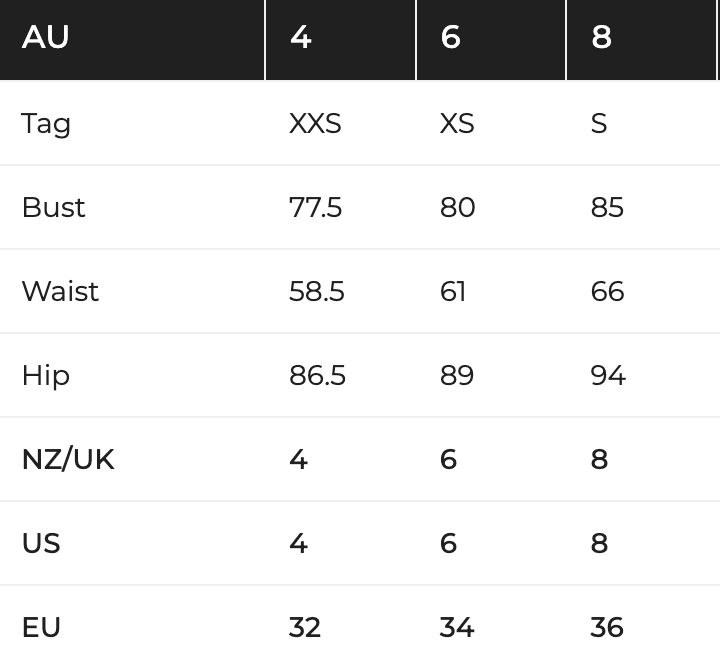Click the Tag row label
Image resolution: width=720 pixels, height=668 pixels.
46,124
